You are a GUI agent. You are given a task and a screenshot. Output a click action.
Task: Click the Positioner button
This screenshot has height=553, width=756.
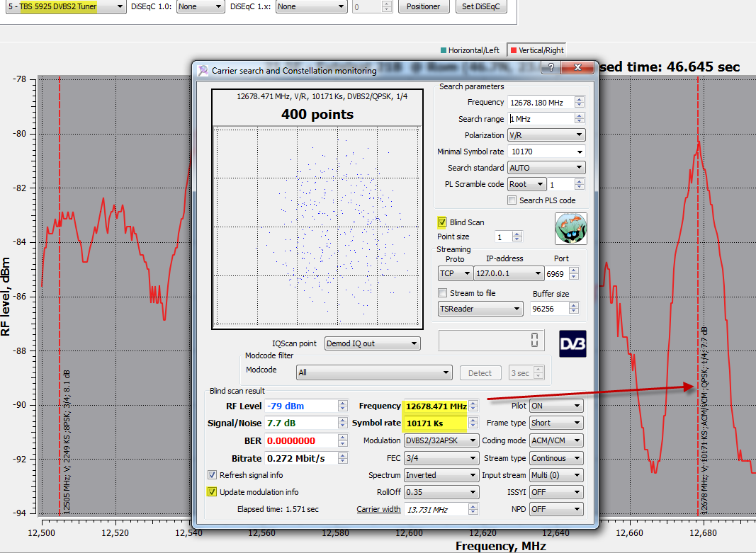(x=423, y=7)
